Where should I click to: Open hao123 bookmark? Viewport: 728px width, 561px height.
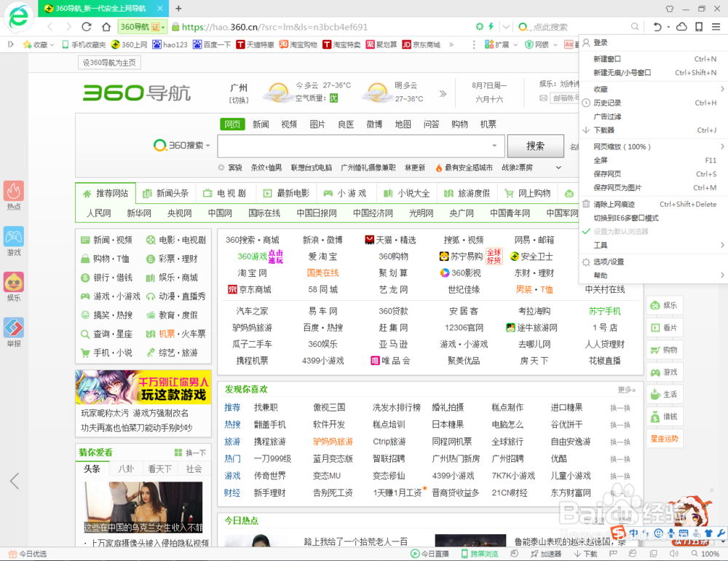click(x=170, y=44)
